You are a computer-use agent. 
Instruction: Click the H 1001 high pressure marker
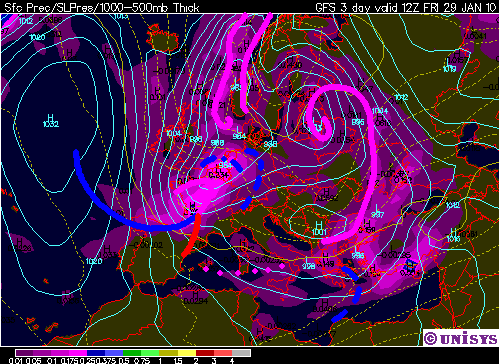tap(319, 228)
